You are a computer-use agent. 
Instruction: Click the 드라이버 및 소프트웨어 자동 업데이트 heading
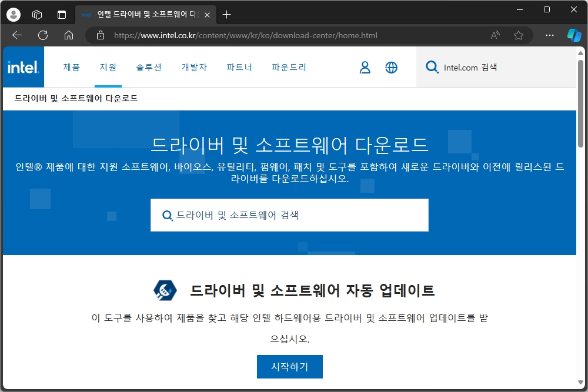(x=312, y=290)
